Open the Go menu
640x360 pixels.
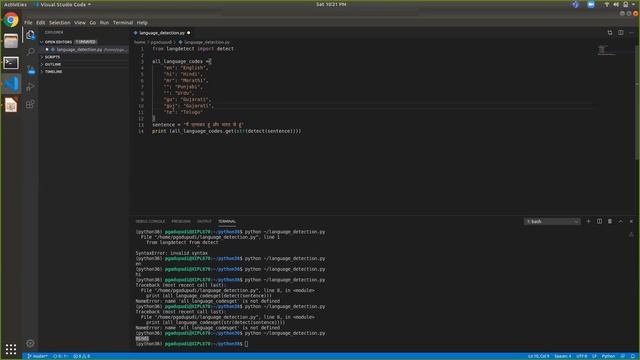93,23
